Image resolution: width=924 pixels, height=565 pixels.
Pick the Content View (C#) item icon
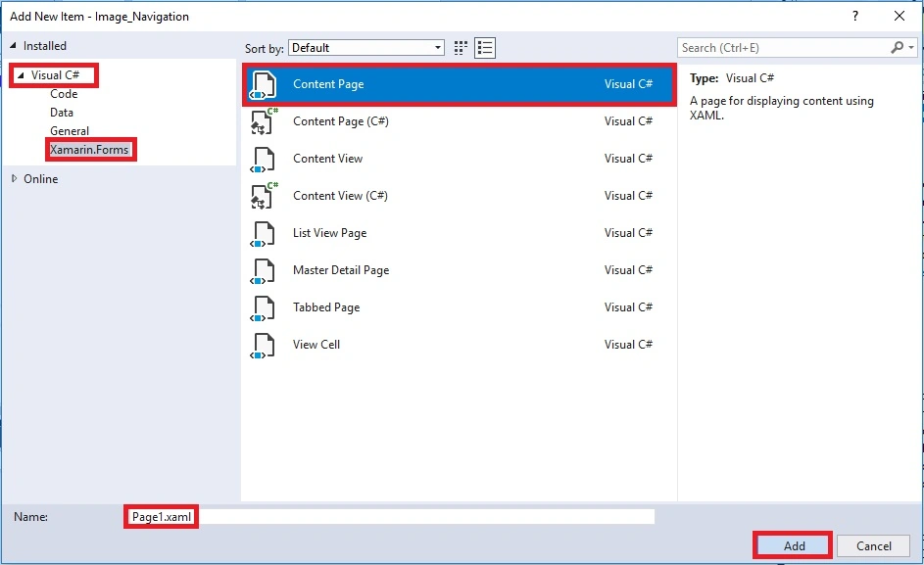(264, 196)
